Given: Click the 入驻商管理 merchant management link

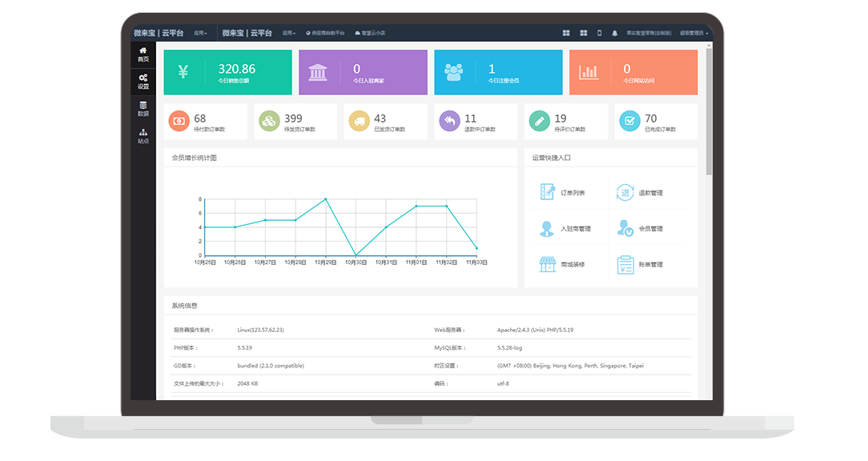Looking at the screenshot, I should (565, 229).
